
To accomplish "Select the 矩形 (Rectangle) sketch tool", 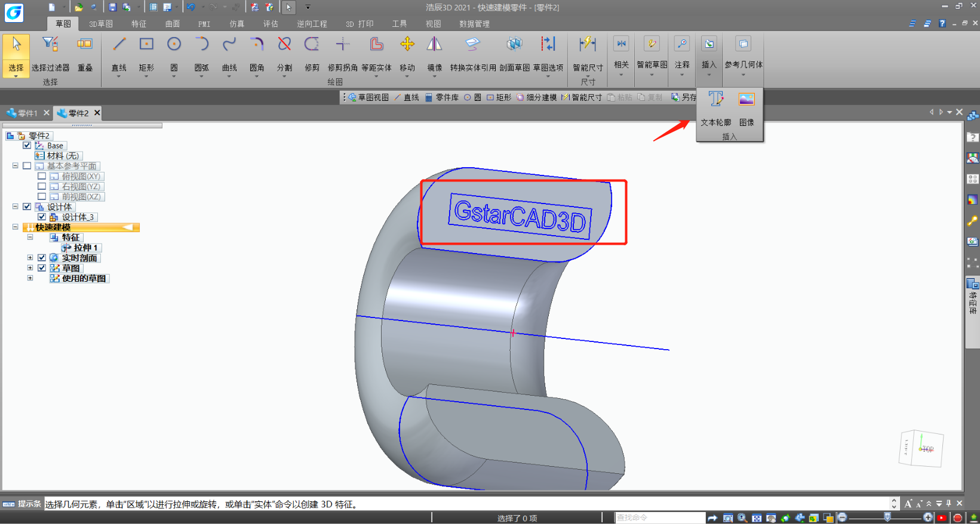I will pyautogui.click(x=146, y=45).
